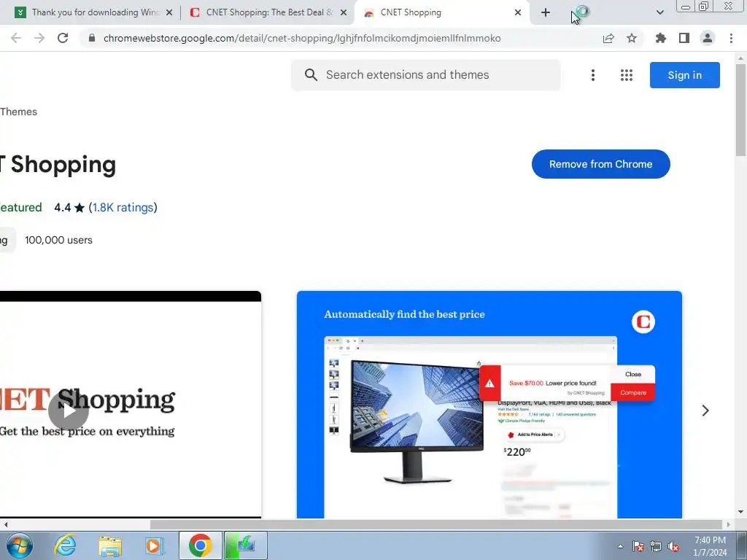Click the address bar URL
This screenshot has height=560, width=747.
(302, 38)
